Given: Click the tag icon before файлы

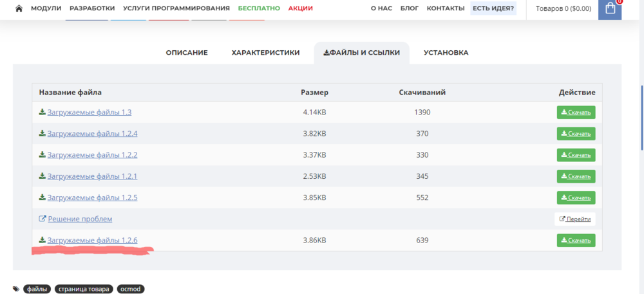Looking at the screenshot, I should click(16, 289).
